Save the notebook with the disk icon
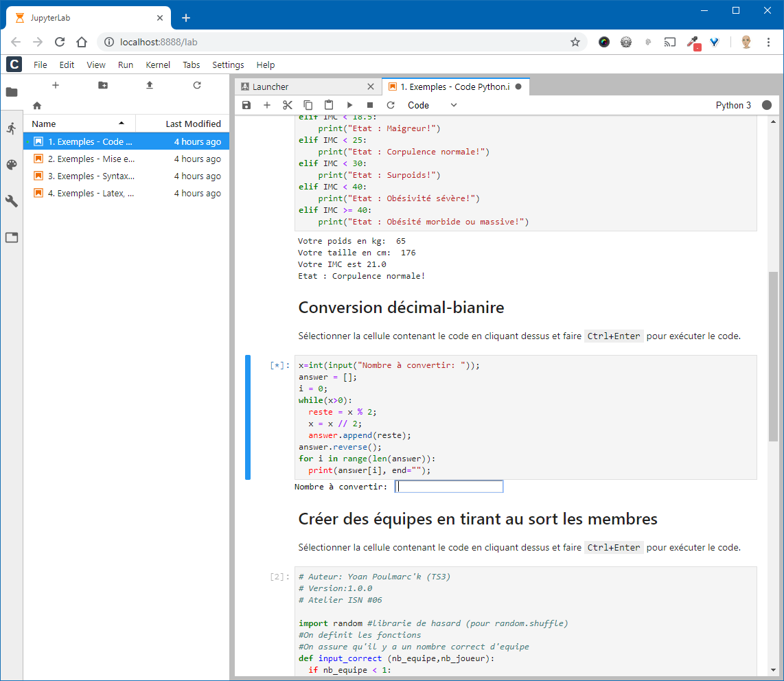784x681 pixels. tap(246, 105)
